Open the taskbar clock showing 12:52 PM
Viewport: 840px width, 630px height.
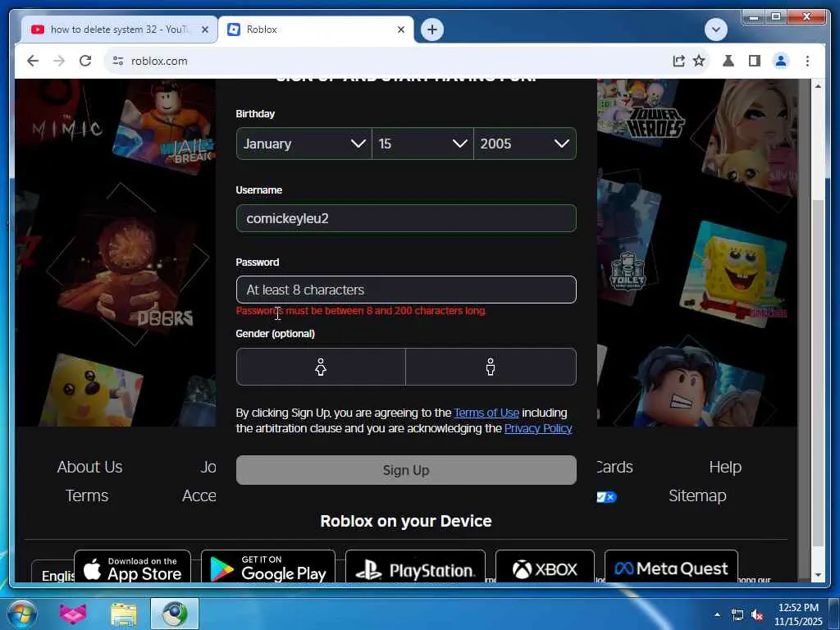pos(798,614)
